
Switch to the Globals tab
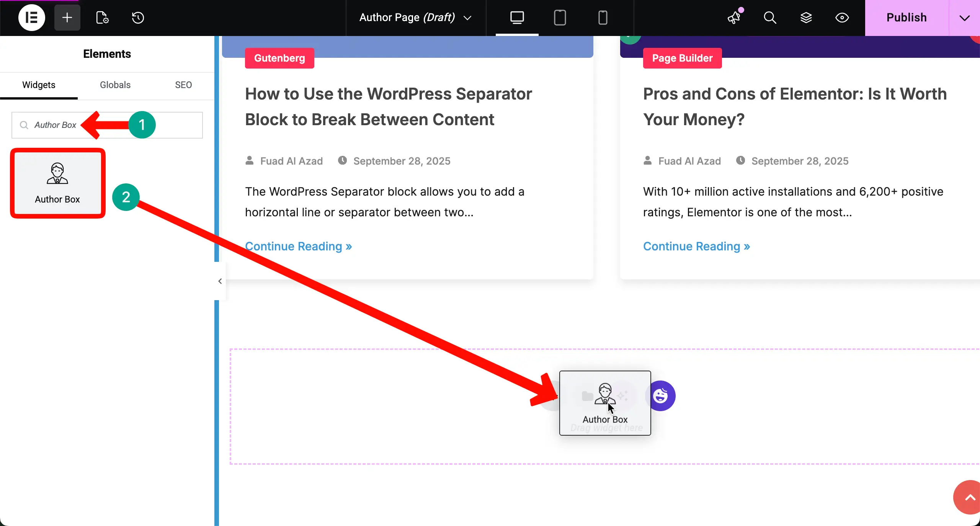pyautogui.click(x=115, y=85)
